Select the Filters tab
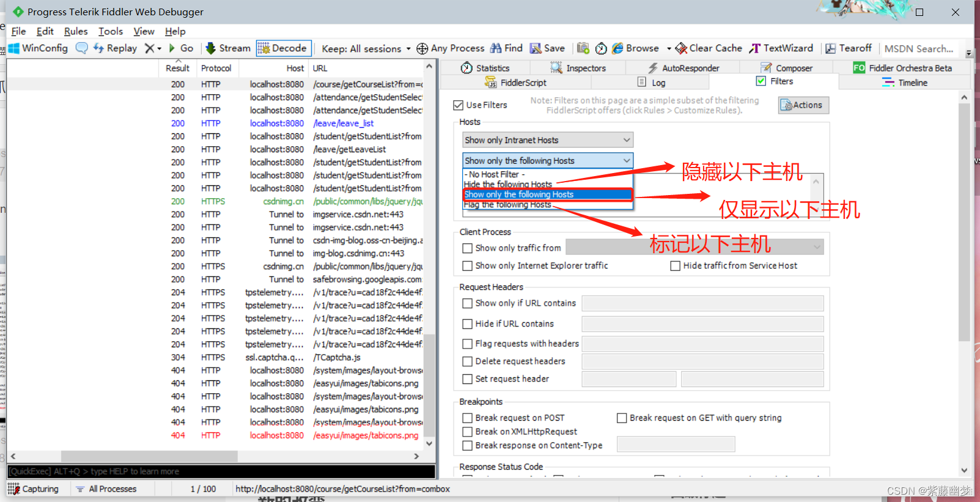This screenshot has height=502, width=980. tap(775, 81)
